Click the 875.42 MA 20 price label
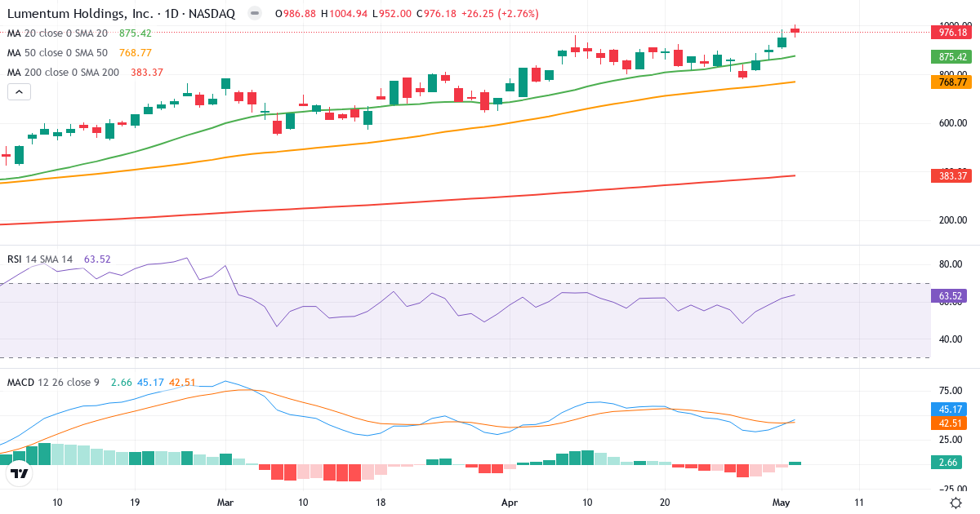The image size is (980, 514). 951,57
